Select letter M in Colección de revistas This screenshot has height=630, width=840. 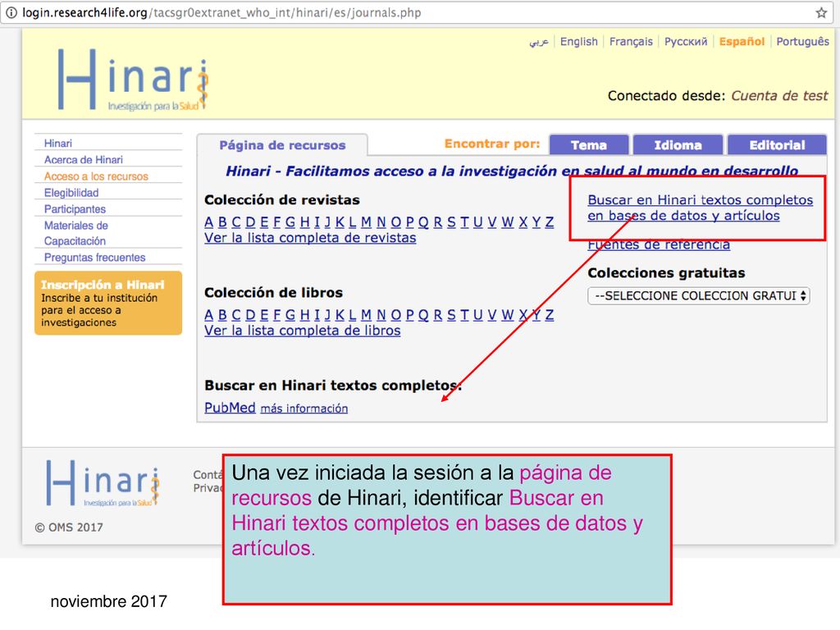[x=366, y=222]
